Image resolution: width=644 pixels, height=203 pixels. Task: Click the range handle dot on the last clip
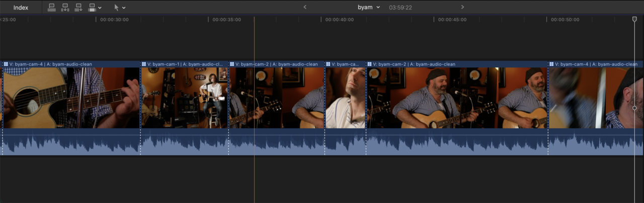[634, 108]
